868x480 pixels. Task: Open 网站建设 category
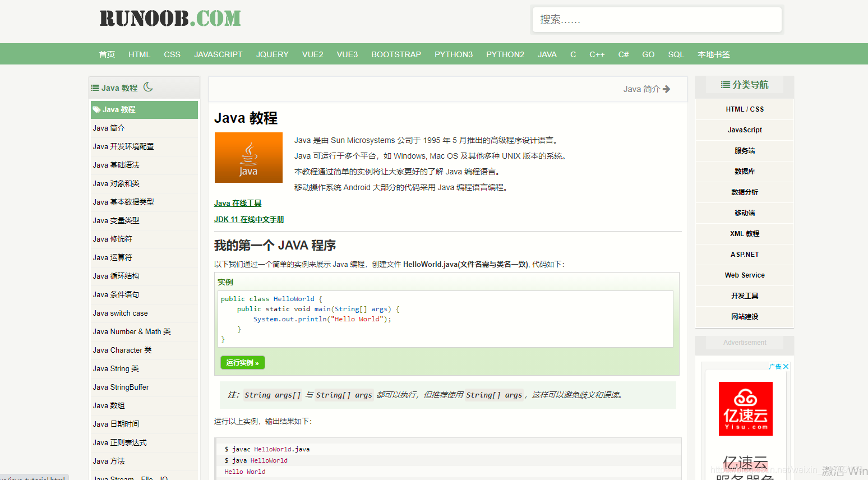point(745,317)
